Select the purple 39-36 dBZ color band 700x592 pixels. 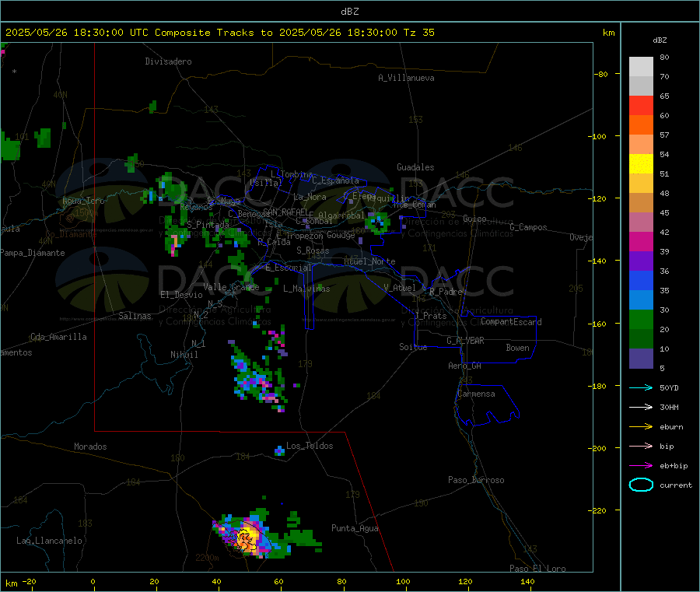pos(641,261)
